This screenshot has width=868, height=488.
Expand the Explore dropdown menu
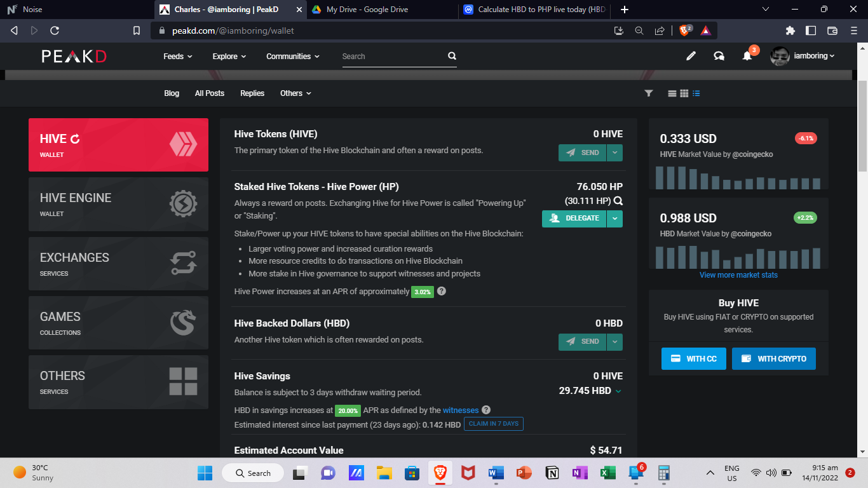(229, 57)
